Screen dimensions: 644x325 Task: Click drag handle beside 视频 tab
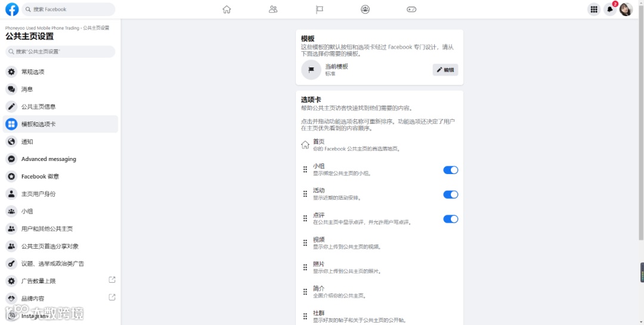pos(305,243)
